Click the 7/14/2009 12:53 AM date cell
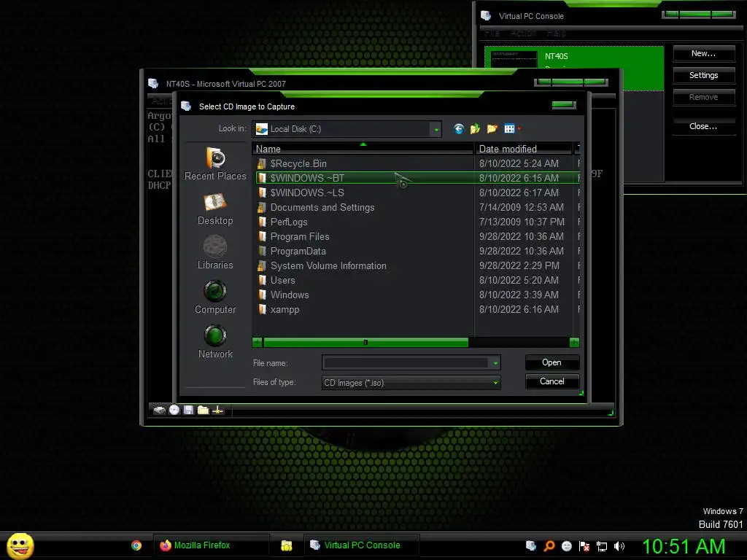 point(521,208)
